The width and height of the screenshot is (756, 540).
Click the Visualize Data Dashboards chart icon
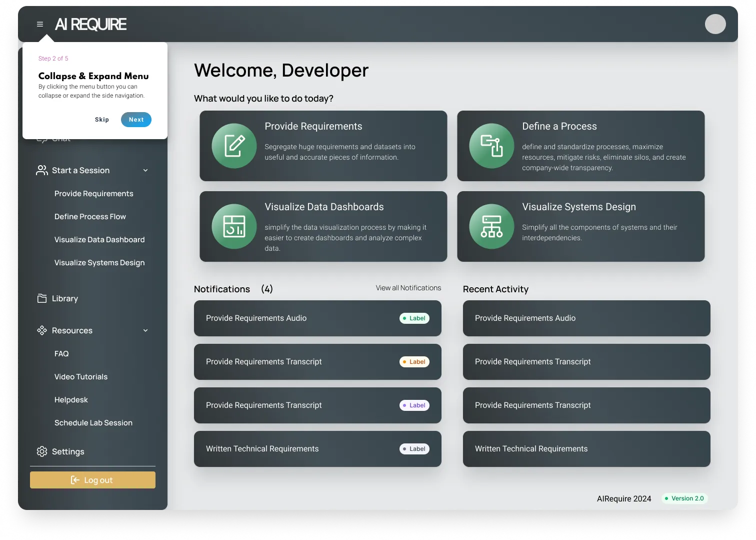(x=234, y=226)
